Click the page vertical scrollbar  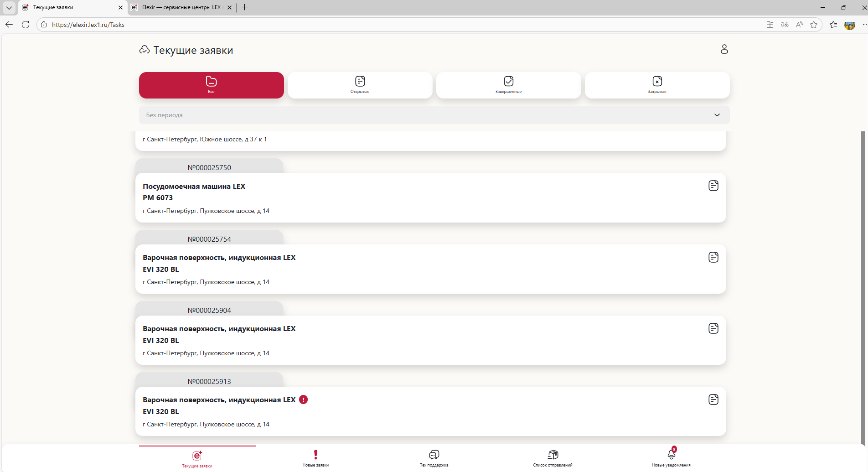pos(863,274)
